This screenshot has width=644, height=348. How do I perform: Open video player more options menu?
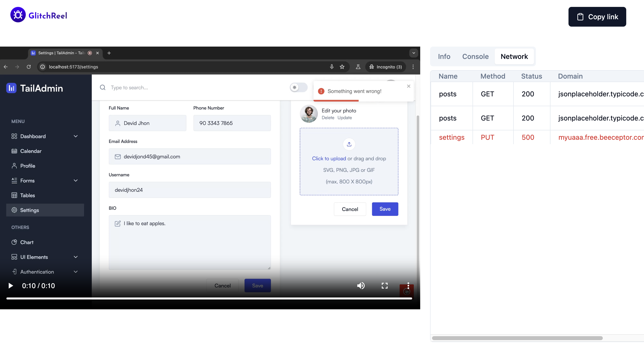[x=408, y=286]
